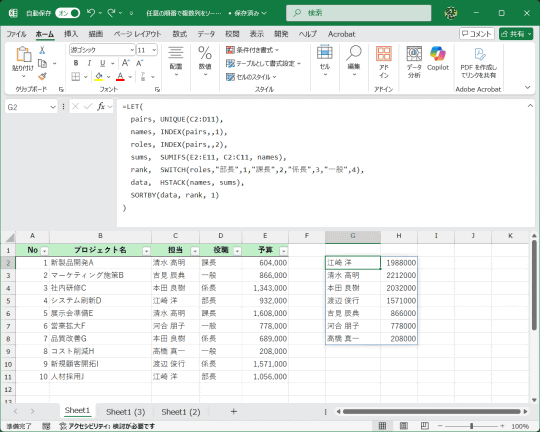Open the filter dropdown on 役職 header
This screenshot has width=540, height=432.
(237, 251)
